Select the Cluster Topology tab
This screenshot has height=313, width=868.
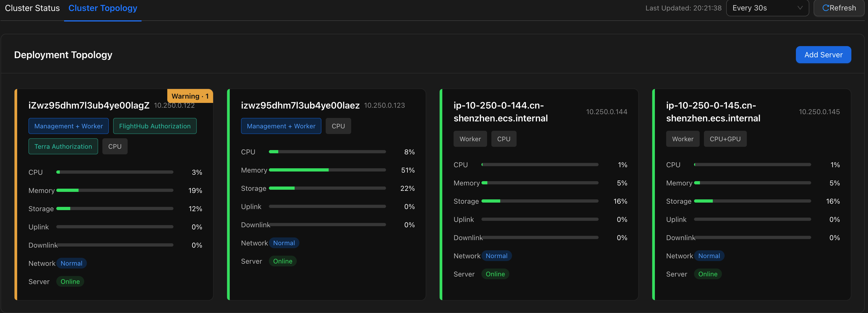click(103, 8)
